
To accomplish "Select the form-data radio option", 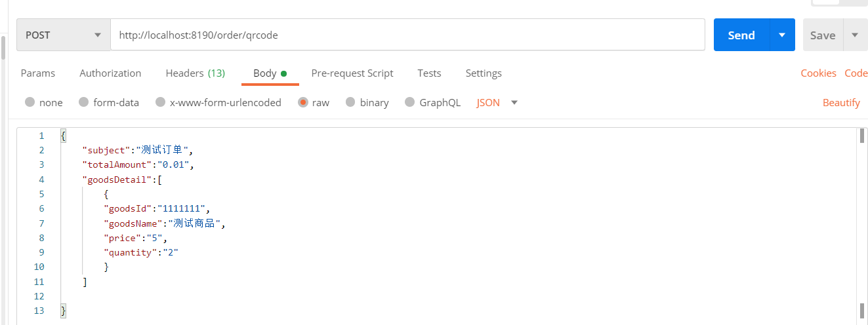I will (83, 102).
